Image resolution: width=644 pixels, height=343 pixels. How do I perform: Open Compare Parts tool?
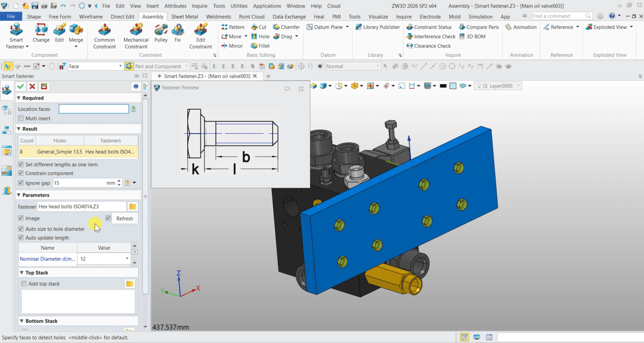click(x=479, y=27)
